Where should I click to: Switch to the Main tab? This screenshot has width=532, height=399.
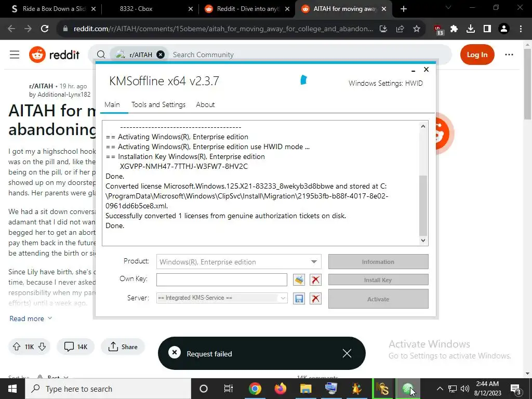112,104
